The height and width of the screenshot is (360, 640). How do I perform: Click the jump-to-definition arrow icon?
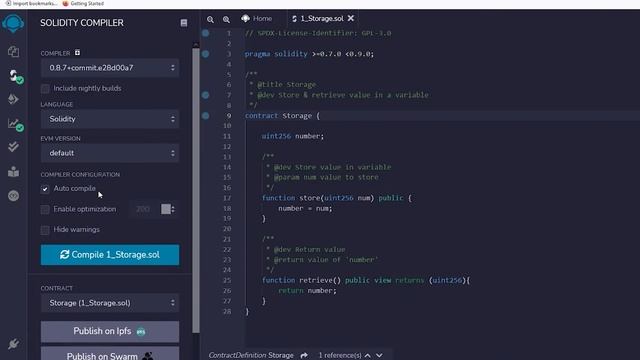(304, 355)
